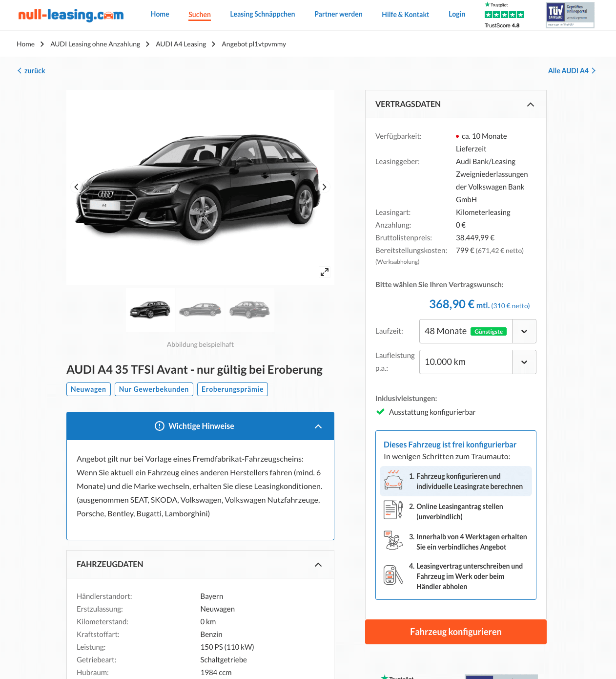Click the car key icon in step 4
This screenshot has height=679, width=616.
click(393, 575)
